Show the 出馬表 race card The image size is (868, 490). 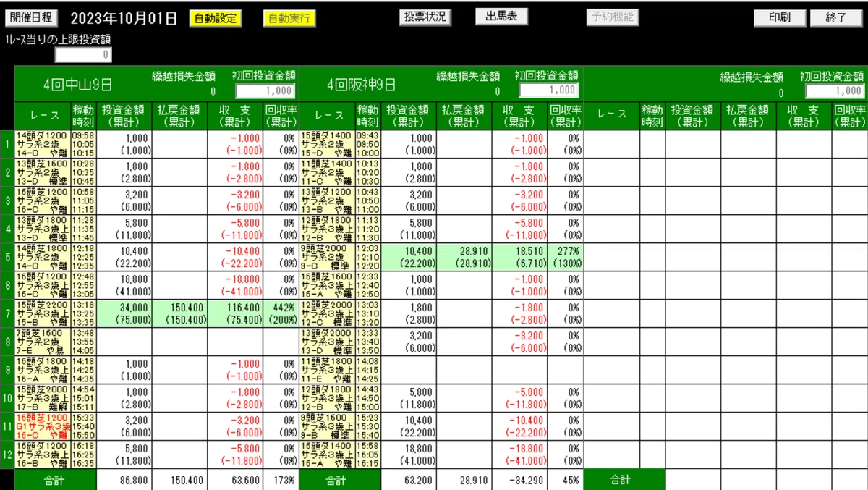coord(501,17)
